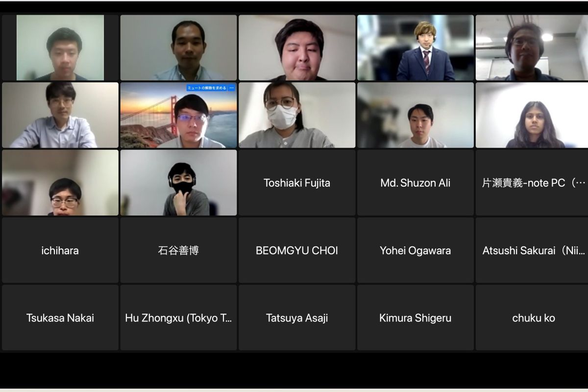The image size is (588, 392).
Task: Select the Atsushi Sakurai participant tile
Action: (x=532, y=250)
